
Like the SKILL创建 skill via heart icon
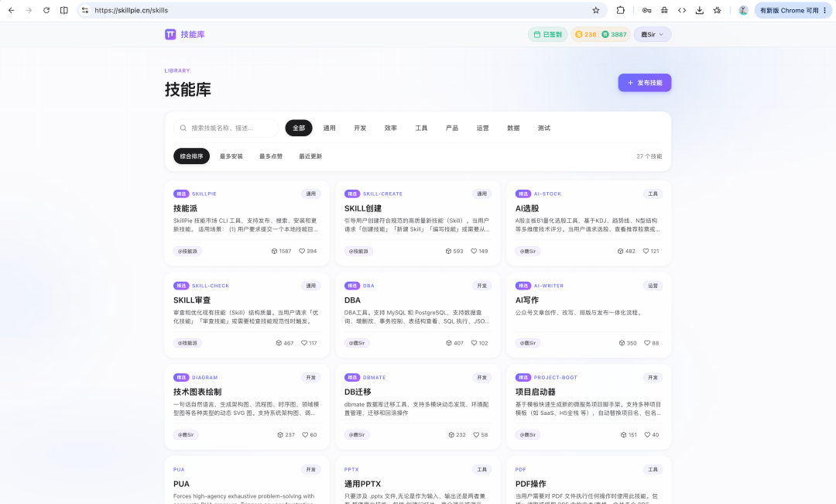(474, 251)
